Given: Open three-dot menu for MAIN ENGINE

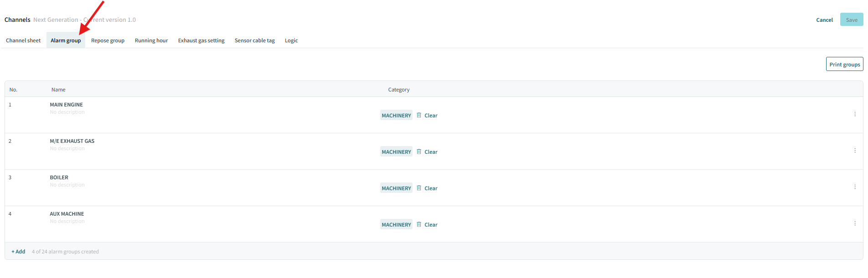Looking at the screenshot, I should 855,114.
